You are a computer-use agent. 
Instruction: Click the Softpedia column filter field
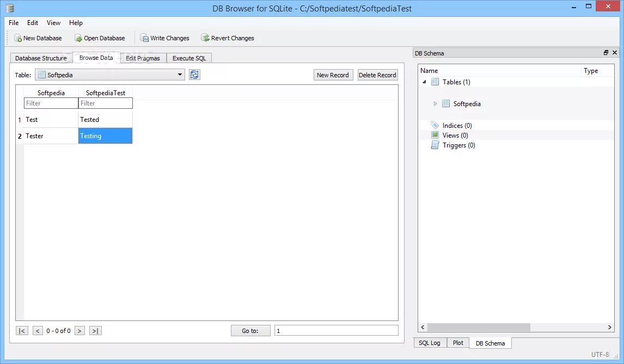[51, 103]
